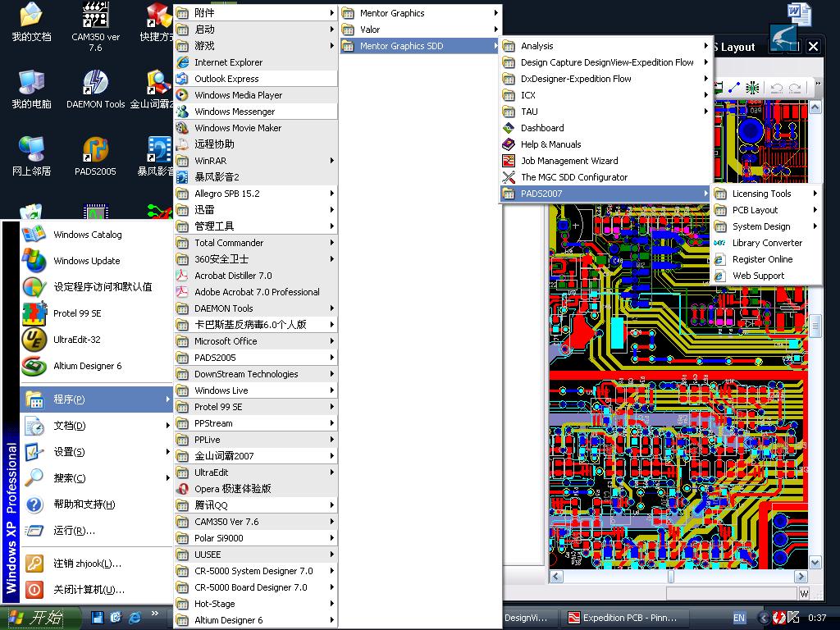
Task: Click Internet Explorer quick launch icon
Action: pos(135,617)
